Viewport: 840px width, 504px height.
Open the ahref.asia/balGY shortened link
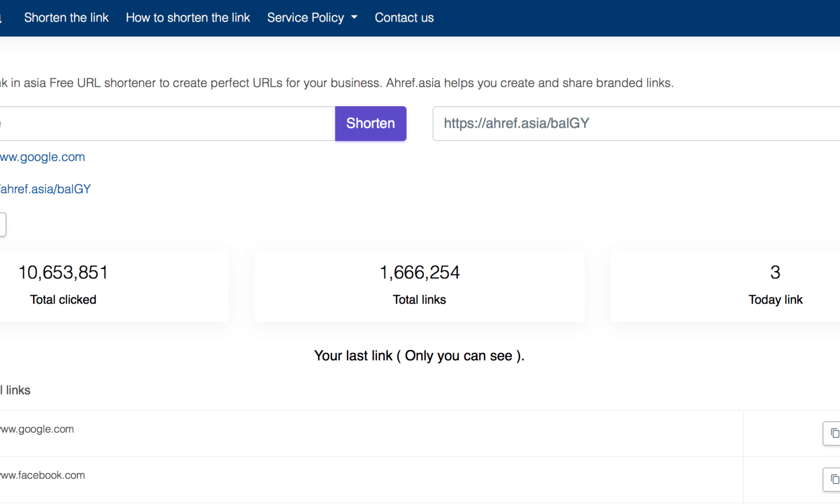point(44,188)
